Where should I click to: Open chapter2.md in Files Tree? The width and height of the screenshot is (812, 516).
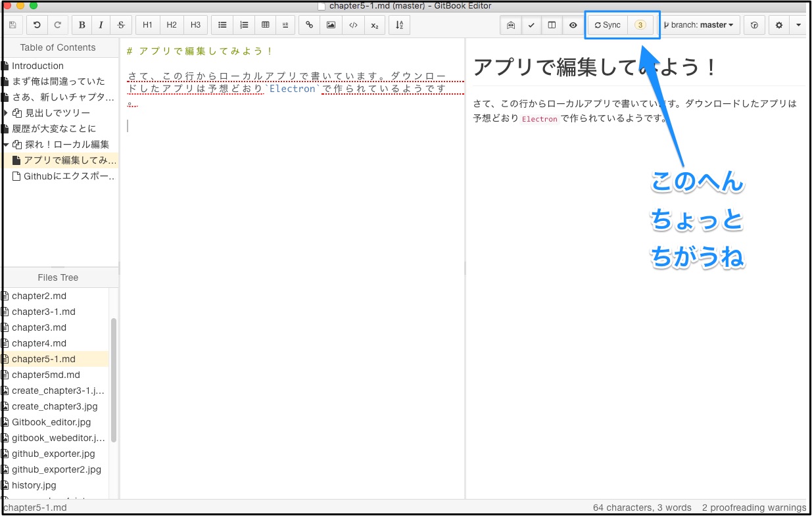pyautogui.click(x=55, y=296)
